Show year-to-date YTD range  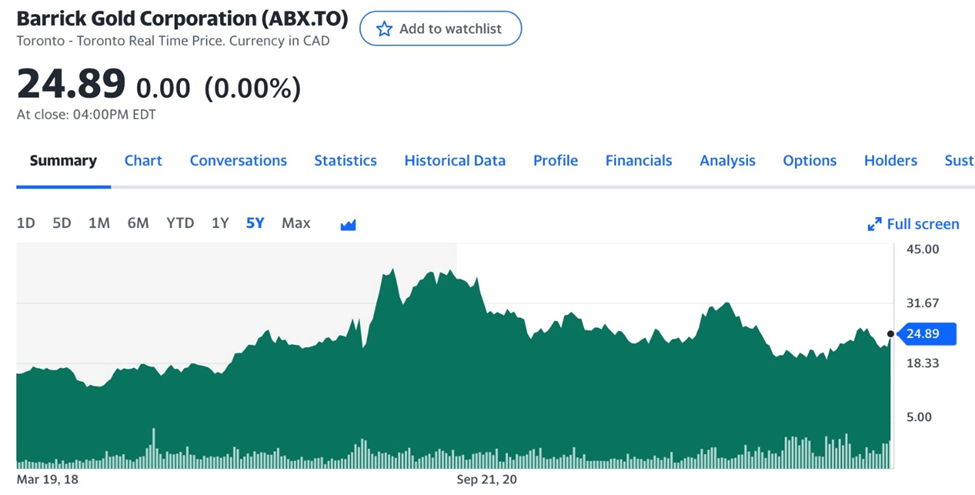(180, 223)
